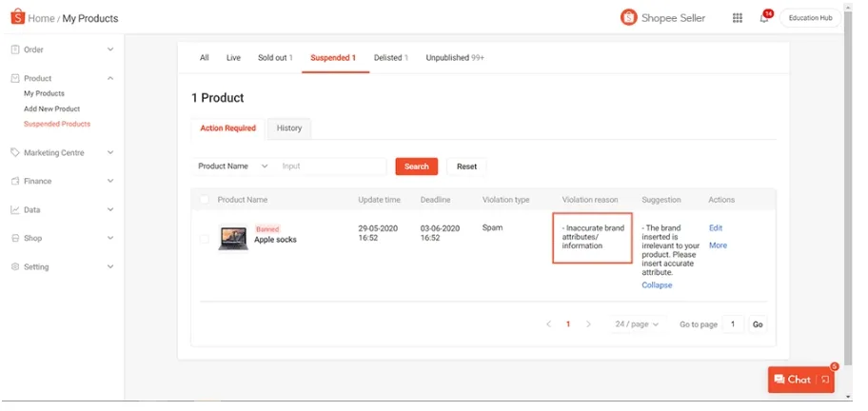Open the 24 / page dropdown
This screenshot has width=868, height=411.
point(637,324)
